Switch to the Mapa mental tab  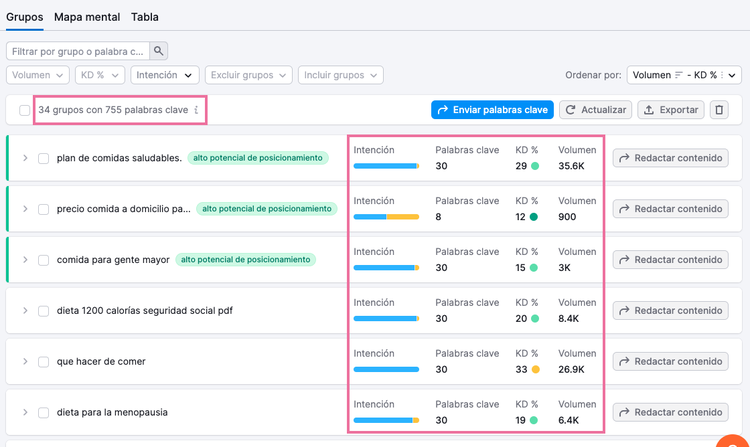click(x=87, y=17)
